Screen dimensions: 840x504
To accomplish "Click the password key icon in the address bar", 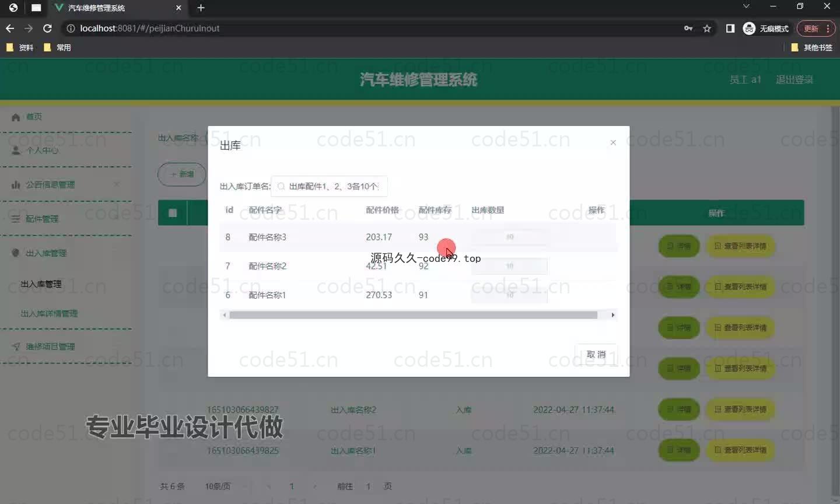I will (688, 29).
